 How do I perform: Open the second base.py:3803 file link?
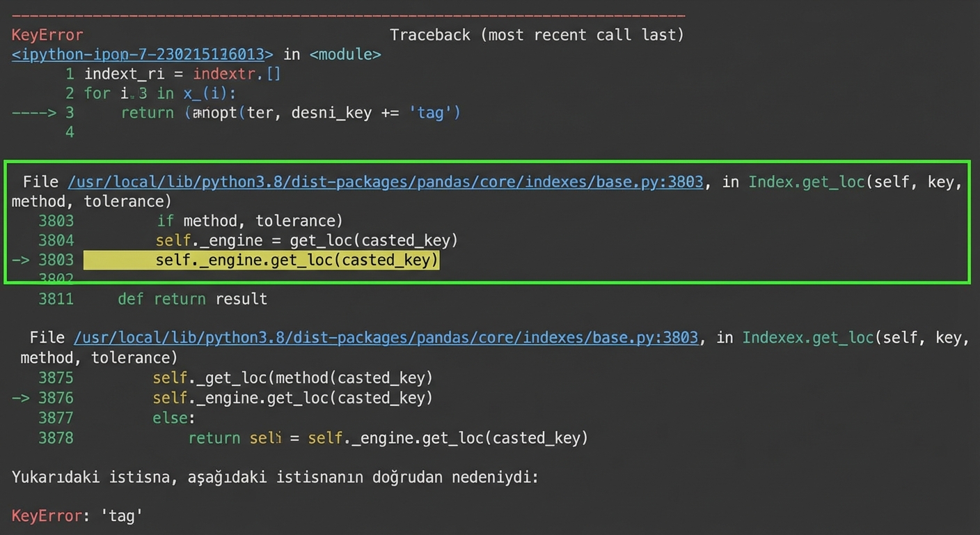(385, 338)
